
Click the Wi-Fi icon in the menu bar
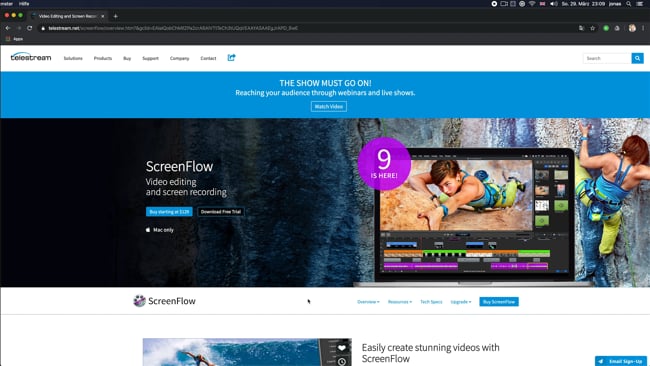pyautogui.click(x=532, y=4)
